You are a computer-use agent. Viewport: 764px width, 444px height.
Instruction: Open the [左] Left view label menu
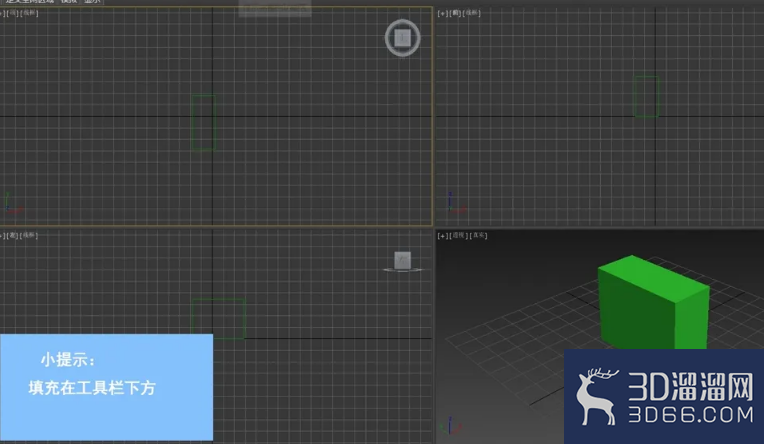(13, 235)
